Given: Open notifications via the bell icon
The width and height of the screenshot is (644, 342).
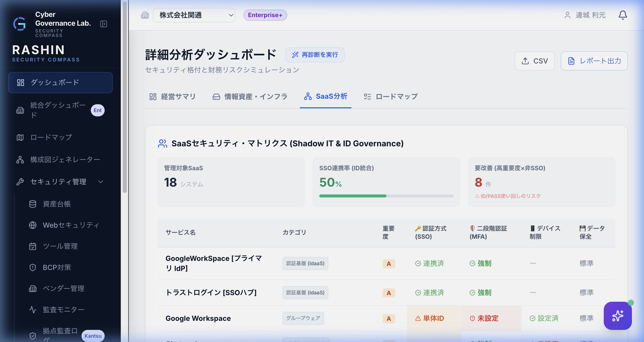Looking at the screenshot, I should [623, 15].
